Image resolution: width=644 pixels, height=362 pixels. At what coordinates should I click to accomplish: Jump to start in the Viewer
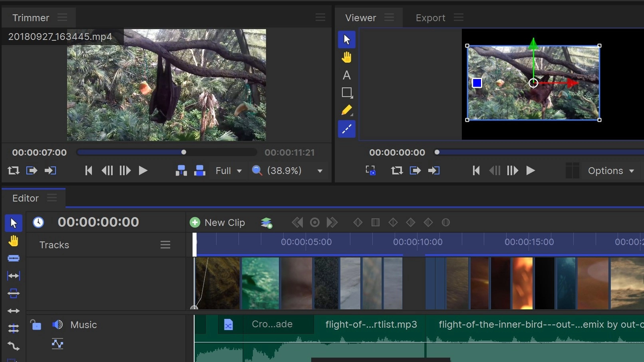click(476, 171)
